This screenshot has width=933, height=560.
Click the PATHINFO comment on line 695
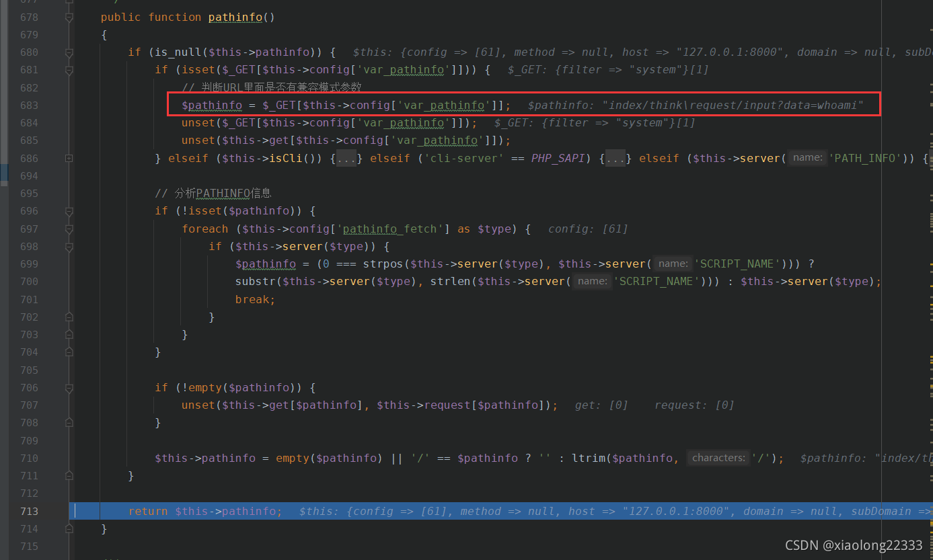[x=213, y=194]
